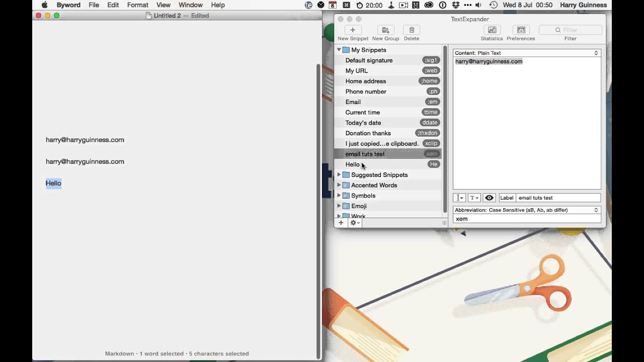The height and width of the screenshot is (362, 644).
Task: Collapse the My Snippets group
Action: click(339, 50)
